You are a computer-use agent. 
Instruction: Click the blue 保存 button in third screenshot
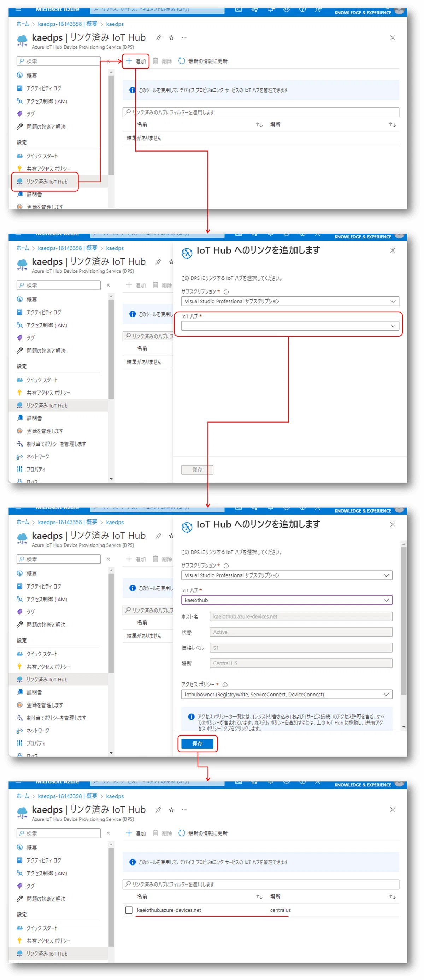[x=197, y=743]
